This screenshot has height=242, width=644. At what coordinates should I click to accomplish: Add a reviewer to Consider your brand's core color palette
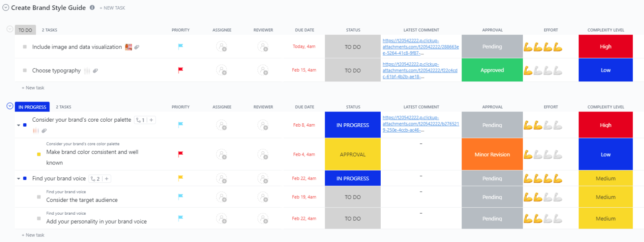click(x=263, y=125)
